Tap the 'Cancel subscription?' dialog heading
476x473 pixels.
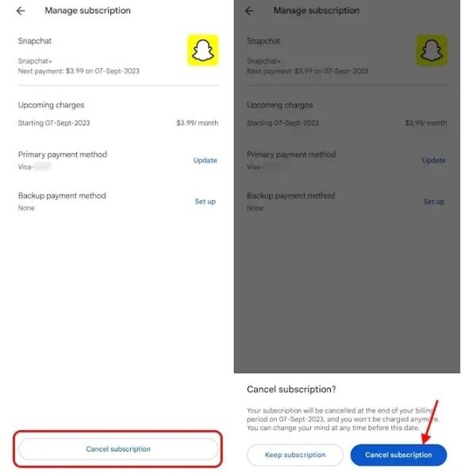point(291,389)
